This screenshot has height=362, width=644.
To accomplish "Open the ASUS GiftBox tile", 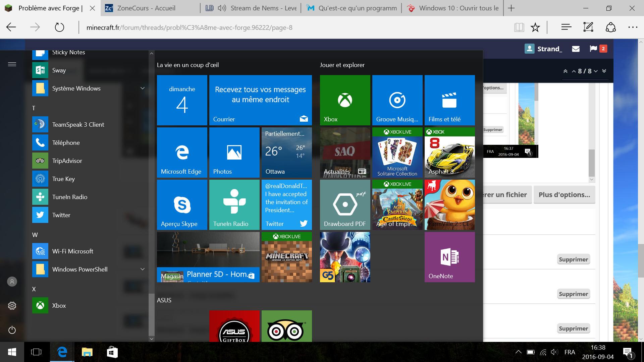I will pyautogui.click(x=234, y=326).
